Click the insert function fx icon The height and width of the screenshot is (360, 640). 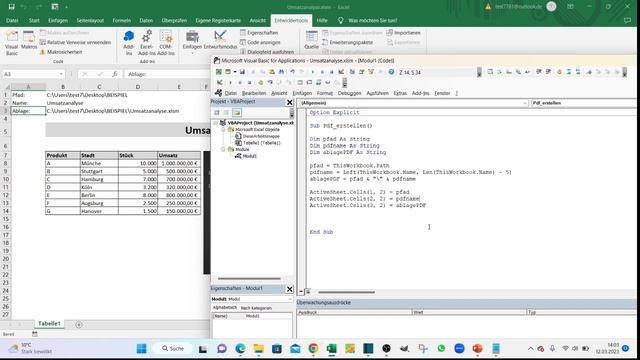click(x=115, y=74)
